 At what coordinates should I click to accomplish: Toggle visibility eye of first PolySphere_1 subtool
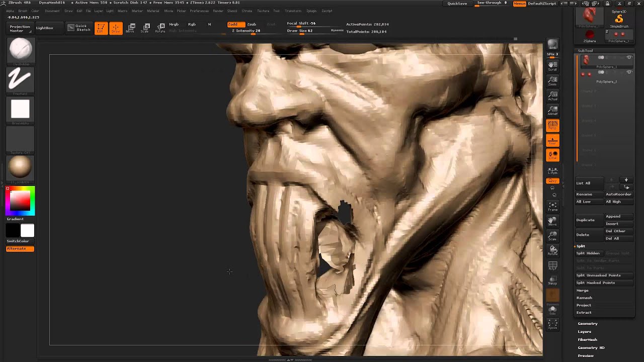(x=629, y=58)
